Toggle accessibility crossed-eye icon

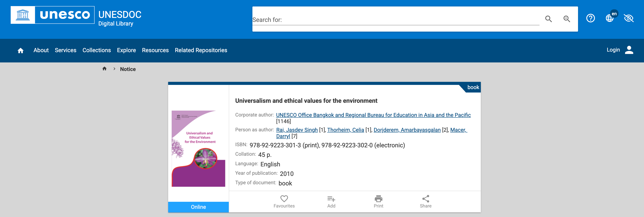629,18
